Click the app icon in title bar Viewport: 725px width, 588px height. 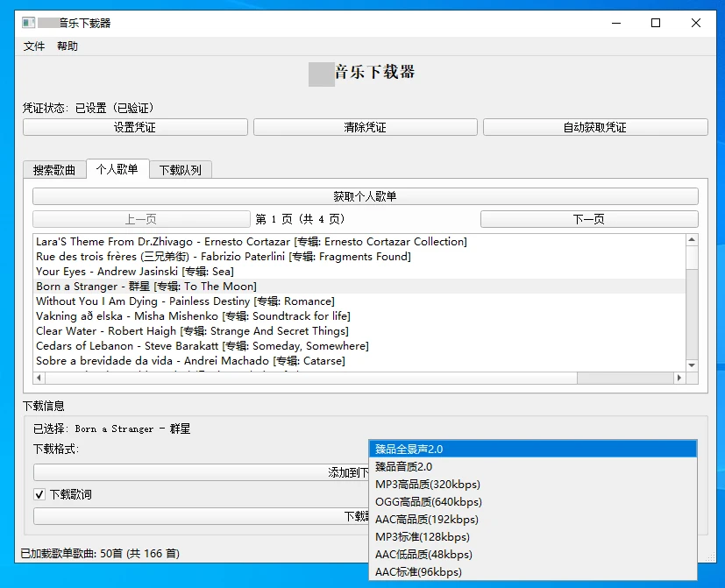click(x=28, y=23)
